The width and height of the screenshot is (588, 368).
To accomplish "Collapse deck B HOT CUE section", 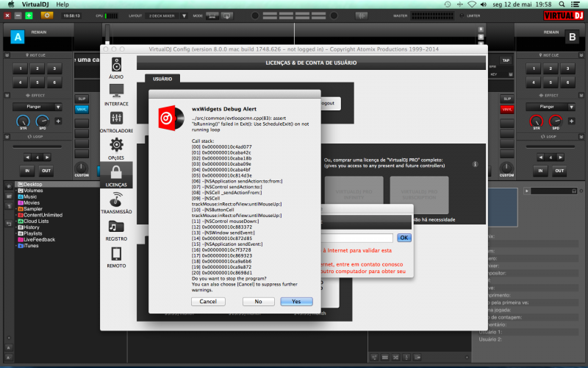I will click(x=581, y=55).
